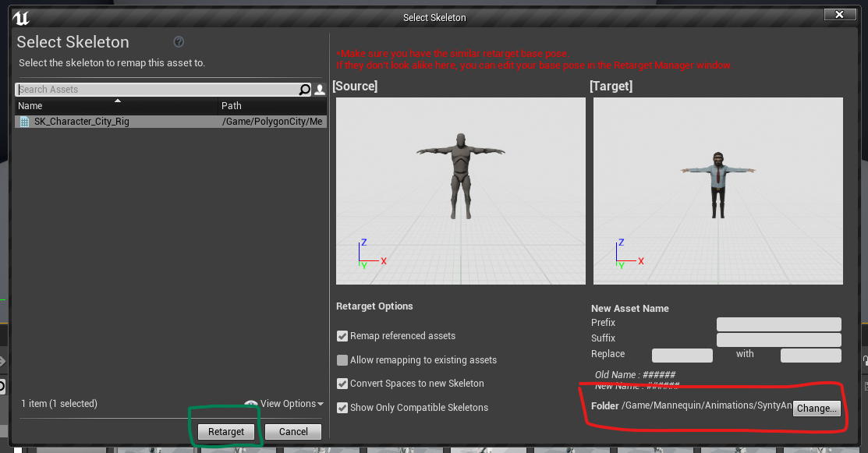Image resolution: width=868 pixels, height=453 pixels.
Task: Click the magnifying glass in the search bar
Action: pos(304,89)
